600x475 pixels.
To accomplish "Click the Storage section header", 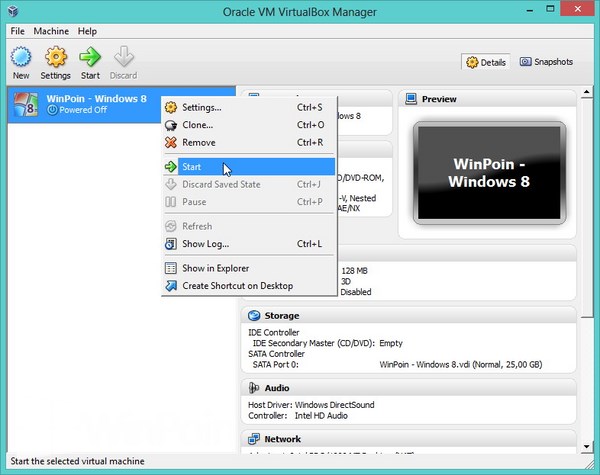I will pyautogui.click(x=408, y=316).
